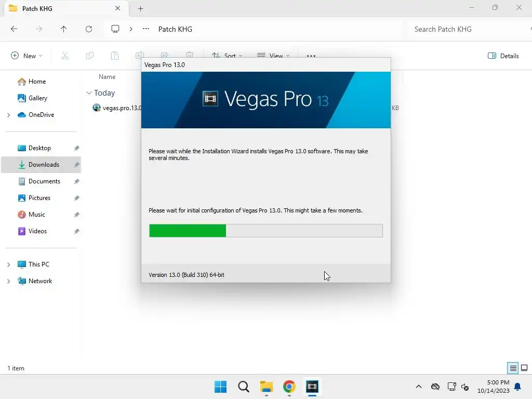Viewport: 532px width, 399px height.
Task: Click the OneDrive cloud tray icon
Action: (x=435, y=387)
